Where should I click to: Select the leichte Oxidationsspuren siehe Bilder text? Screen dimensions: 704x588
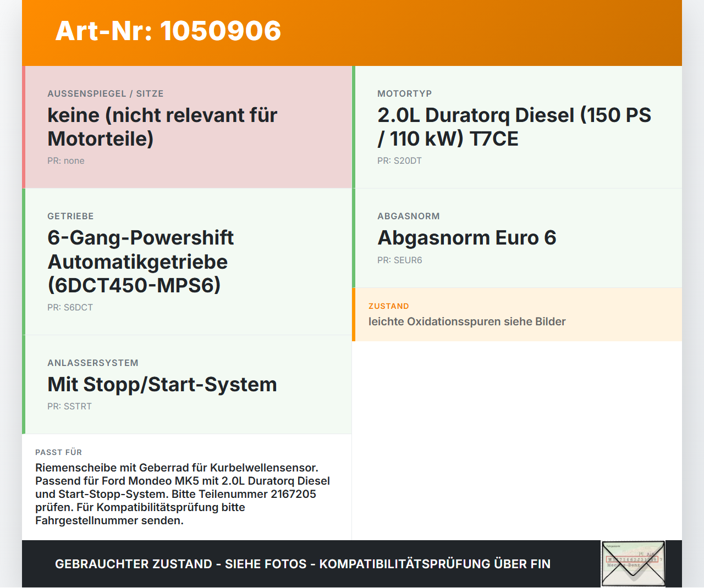pyautogui.click(x=467, y=321)
